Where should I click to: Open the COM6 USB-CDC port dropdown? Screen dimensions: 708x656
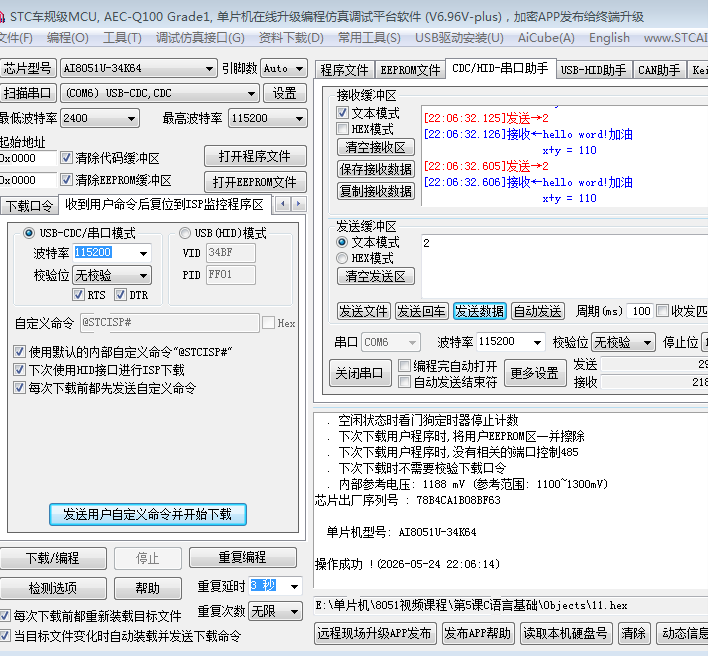(160, 93)
